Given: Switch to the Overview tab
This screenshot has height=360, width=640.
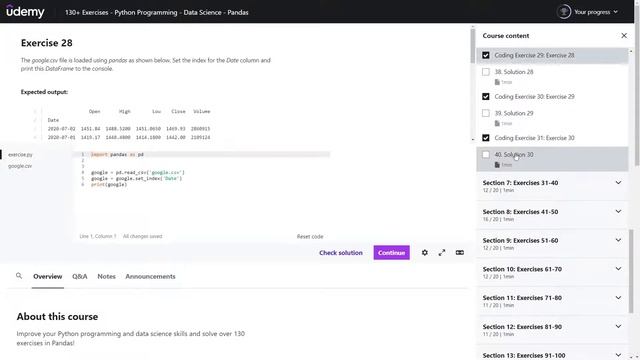Looking at the screenshot, I should tap(48, 276).
